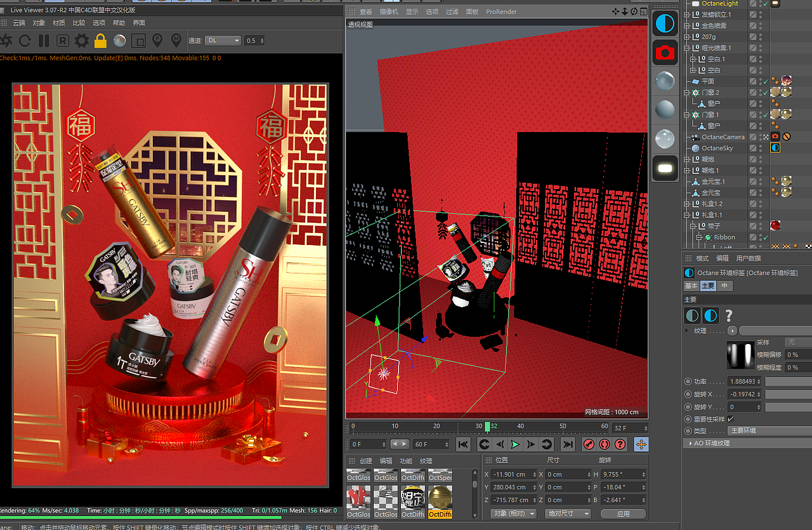Select the pause render icon in Live Viewer toolbar

coord(43,40)
